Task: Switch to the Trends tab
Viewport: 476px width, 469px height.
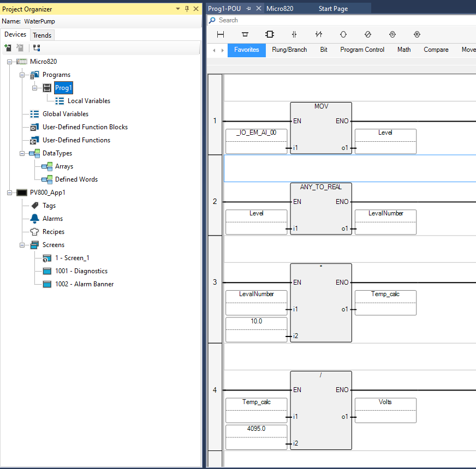Action: pyautogui.click(x=42, y=35)
